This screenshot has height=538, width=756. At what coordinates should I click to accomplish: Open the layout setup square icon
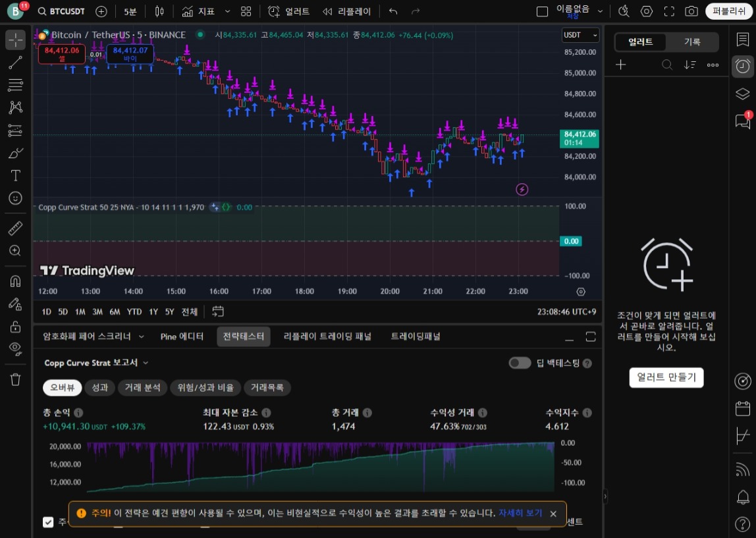[543, 12]
